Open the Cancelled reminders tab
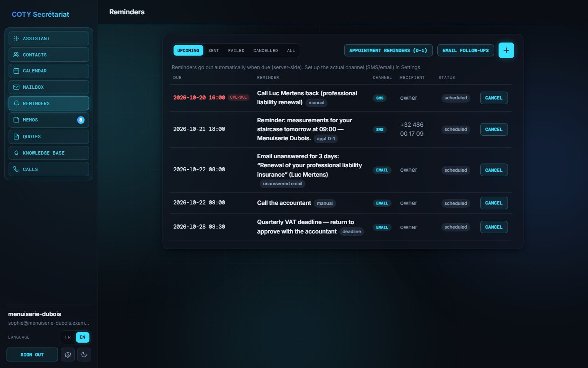Screen dimensions: 588x368 pos(265,50)
